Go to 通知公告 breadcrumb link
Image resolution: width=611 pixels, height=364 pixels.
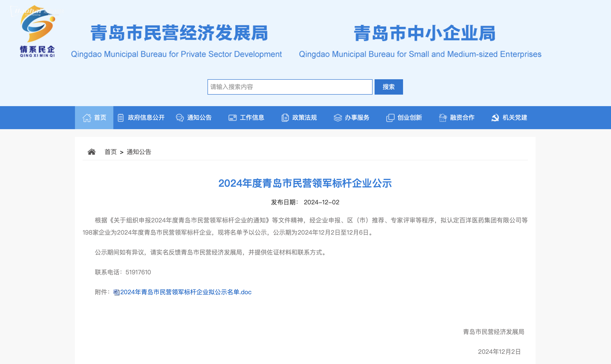point(139,152)
